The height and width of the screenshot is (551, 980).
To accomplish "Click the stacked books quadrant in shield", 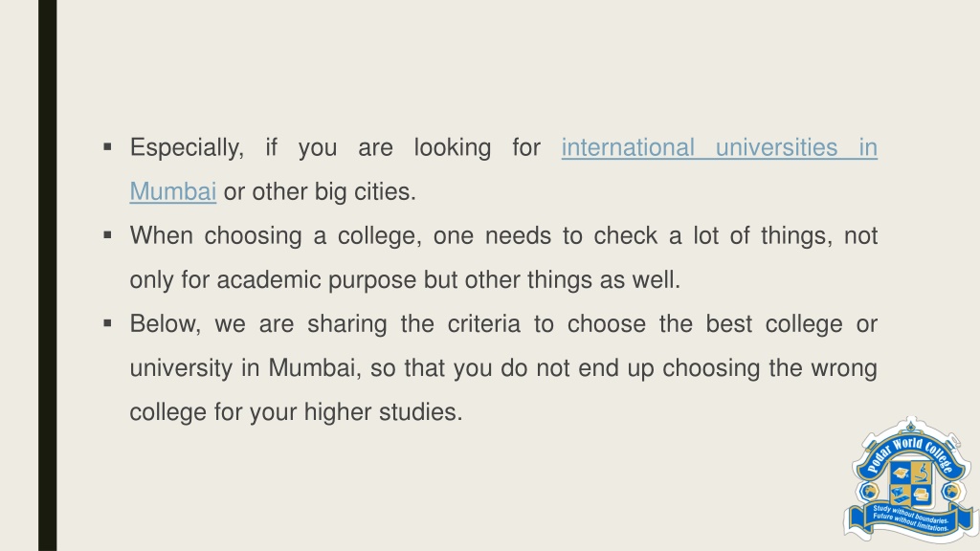I will click(x=922, y=495).
